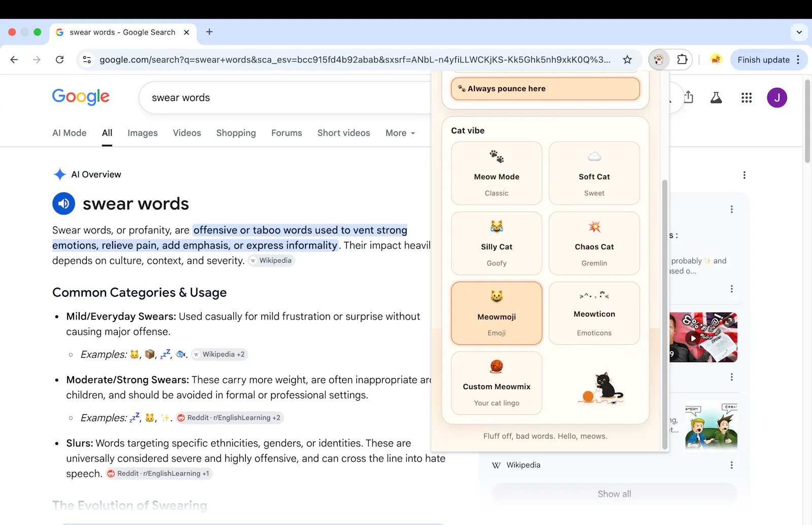Open Wikipedia citation chip after severity

[272, 261]
